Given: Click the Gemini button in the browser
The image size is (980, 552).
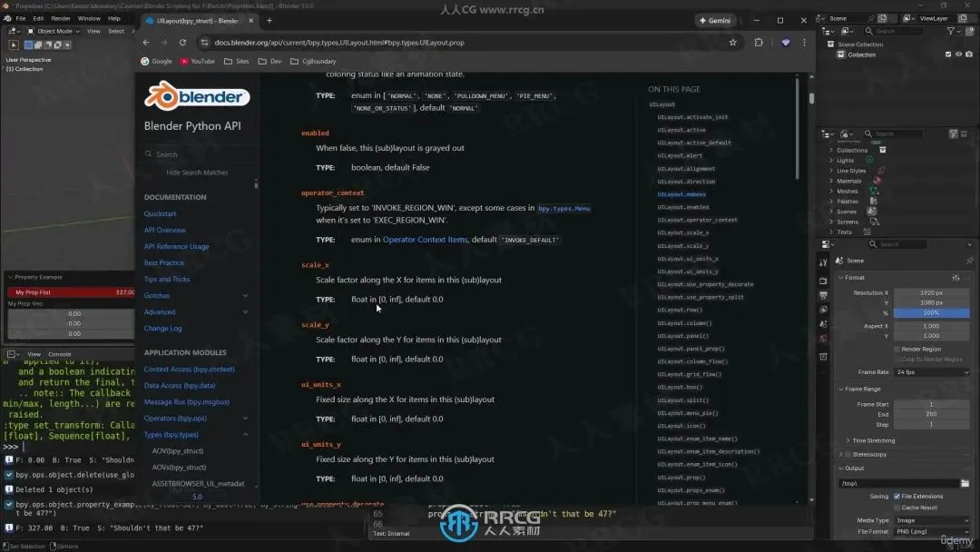Looking at the screenshot, I should (x=715, y=21).
